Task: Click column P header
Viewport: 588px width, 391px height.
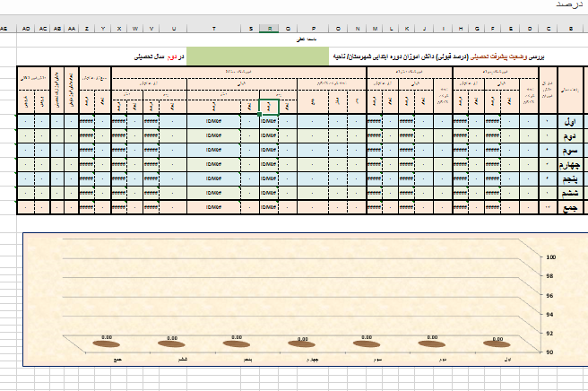Action: pos(314,29)
